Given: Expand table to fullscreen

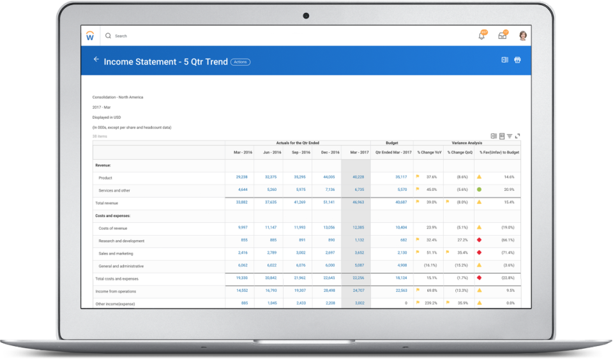Looking at the screenshot, I should (x=518, y=136).
